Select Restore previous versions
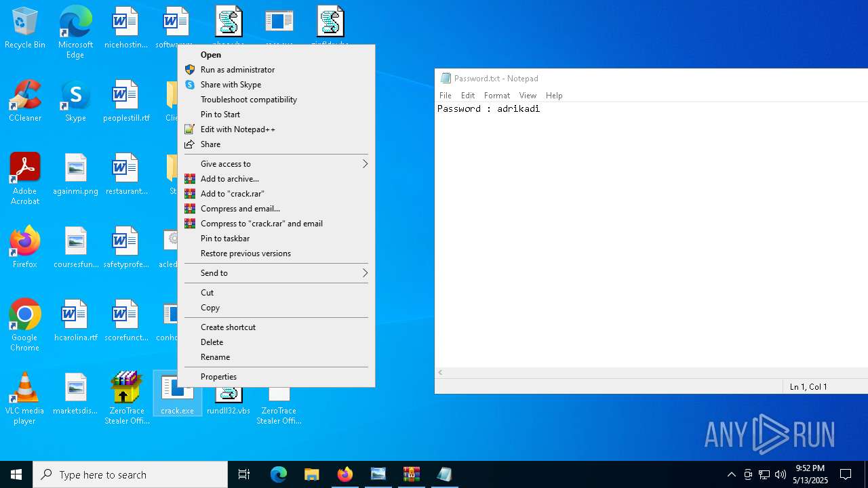 (276, 253)
